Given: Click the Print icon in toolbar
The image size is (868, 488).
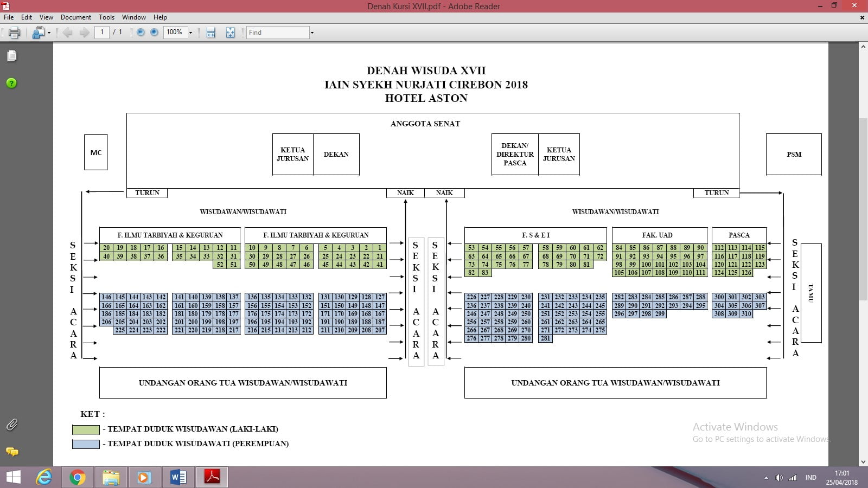Looking at the screenshot, I should coord(15,33).
